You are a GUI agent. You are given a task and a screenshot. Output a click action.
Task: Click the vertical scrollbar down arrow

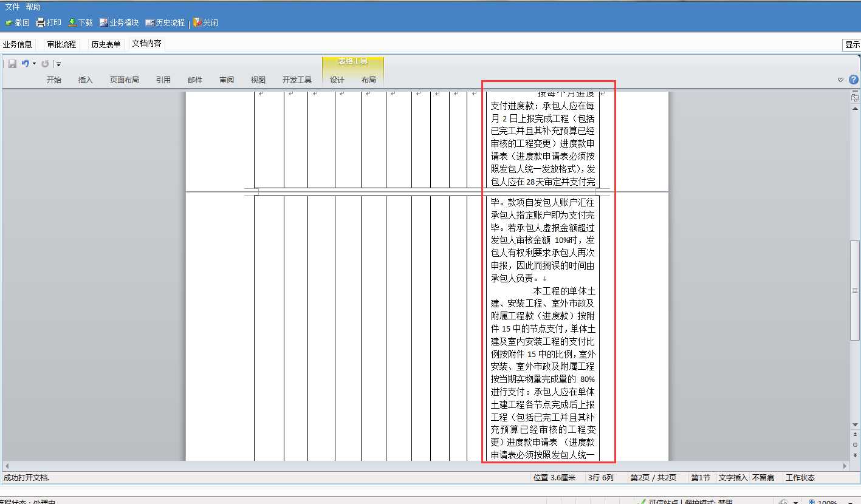point(855,425)
